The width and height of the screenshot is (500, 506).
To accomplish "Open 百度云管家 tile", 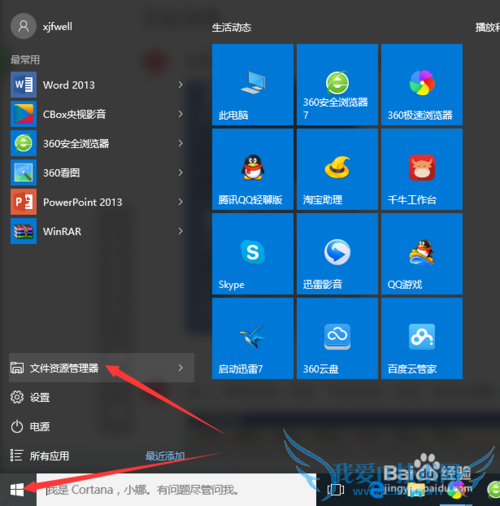I will 422,339.
